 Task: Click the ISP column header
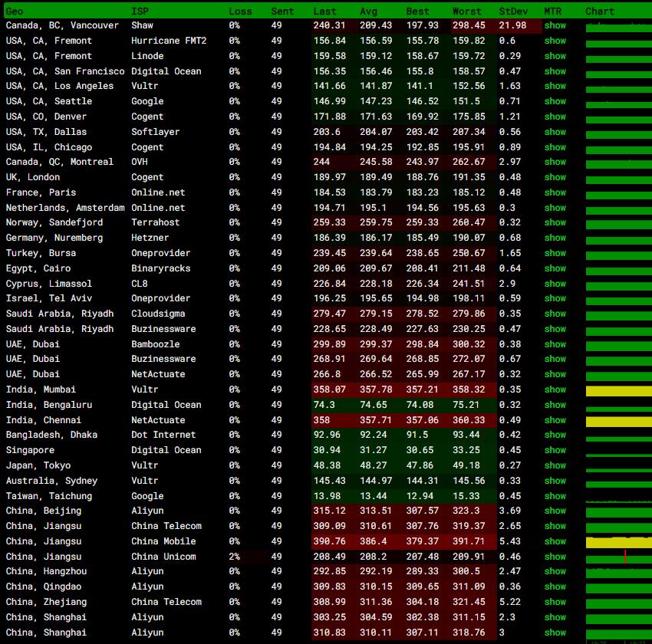140,11
